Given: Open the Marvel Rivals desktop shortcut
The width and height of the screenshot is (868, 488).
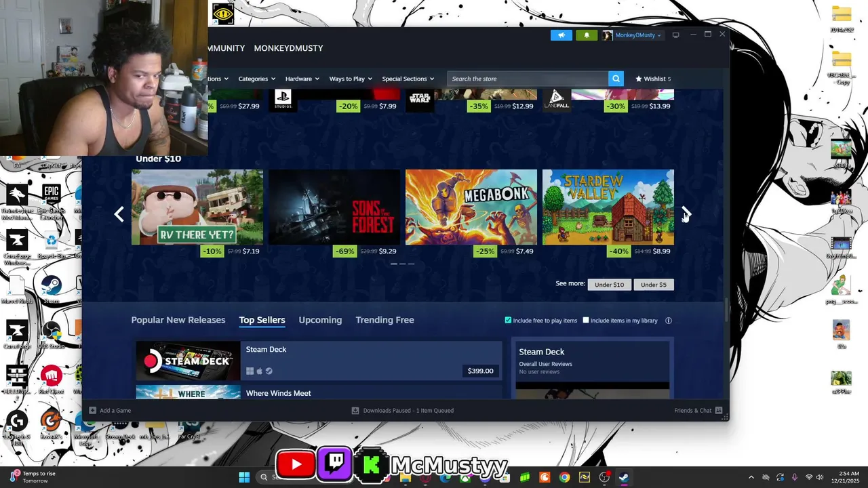Looking at the screenshot, I should coord(17,289).
